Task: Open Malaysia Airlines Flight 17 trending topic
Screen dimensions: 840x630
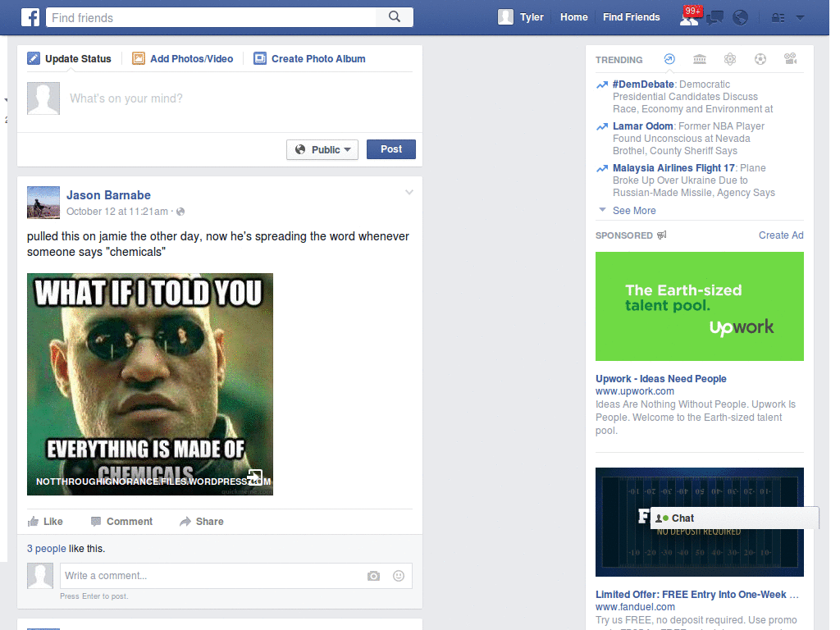Action: point(673,167)
